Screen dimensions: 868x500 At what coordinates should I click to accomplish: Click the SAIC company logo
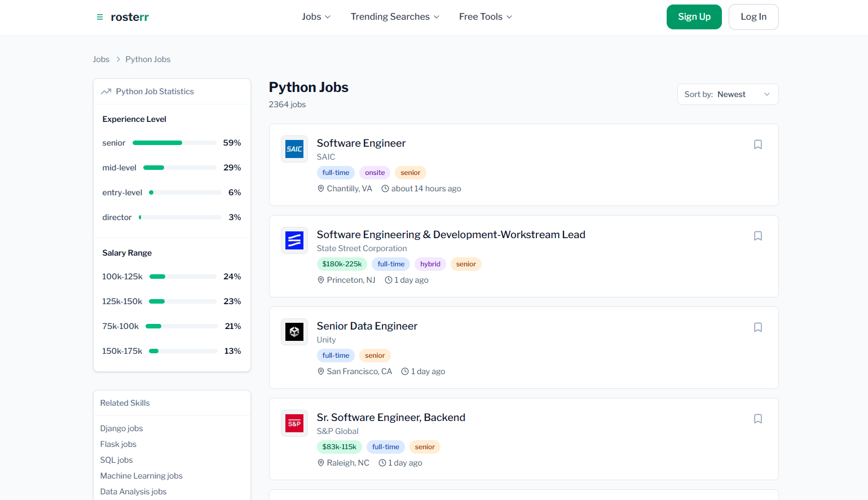[x=294, y=149]
